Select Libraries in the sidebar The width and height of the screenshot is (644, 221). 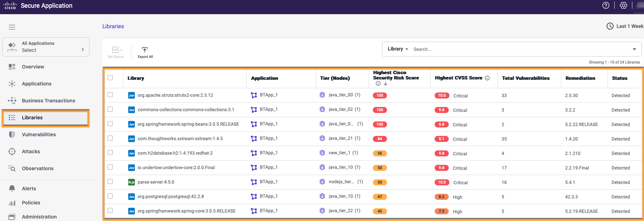point(46,118)
